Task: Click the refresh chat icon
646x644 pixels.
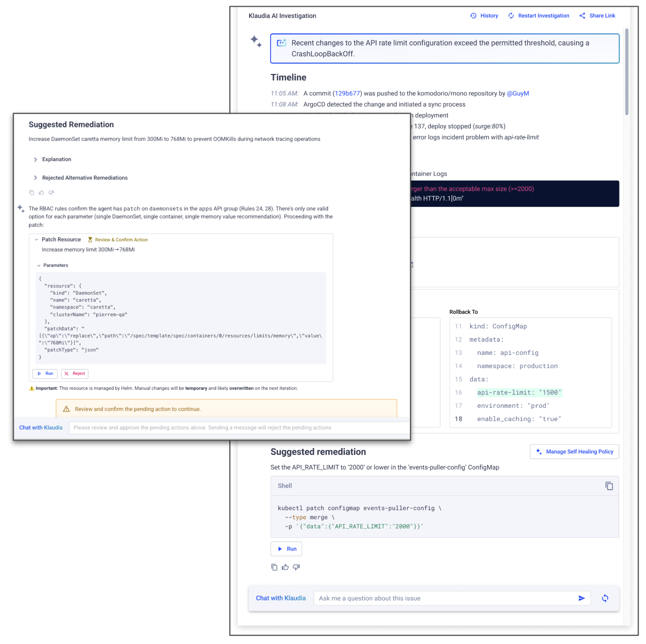Action: (605, 598)
